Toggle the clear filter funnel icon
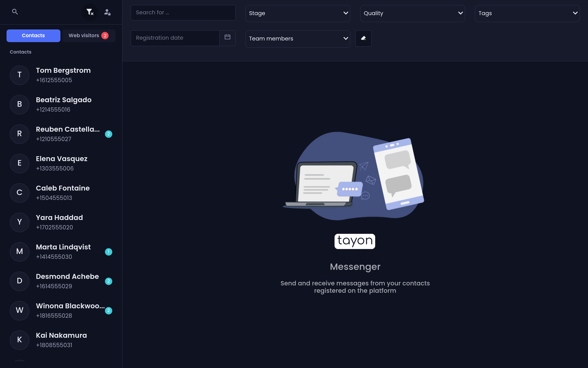The width and height of the screenshot is (588, 368). tap(90, 12)
